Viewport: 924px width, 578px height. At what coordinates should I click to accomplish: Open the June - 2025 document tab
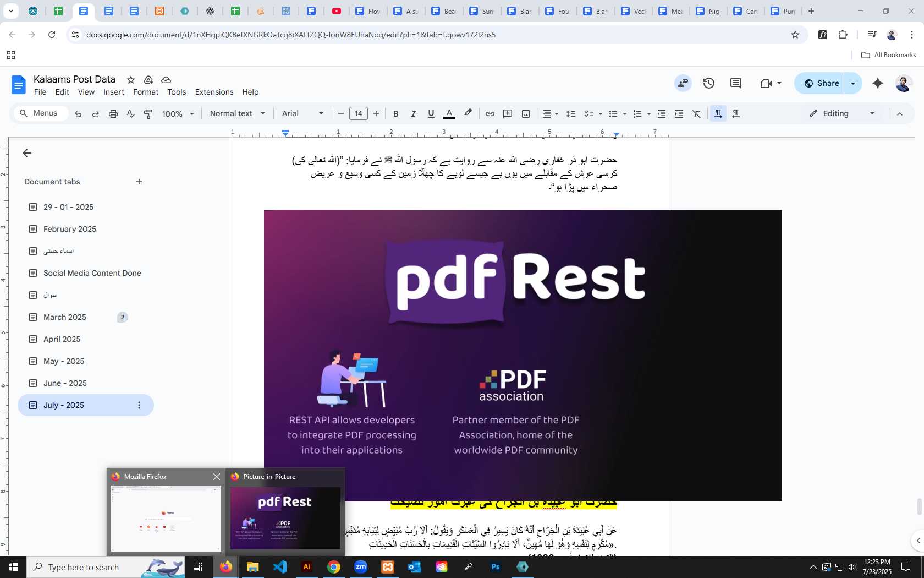click(x=65, y=383)
